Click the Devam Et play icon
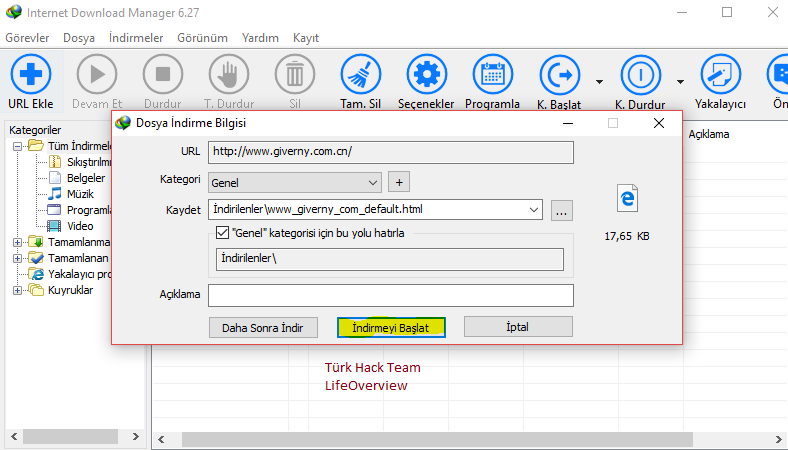 click(x=97, y=74)
